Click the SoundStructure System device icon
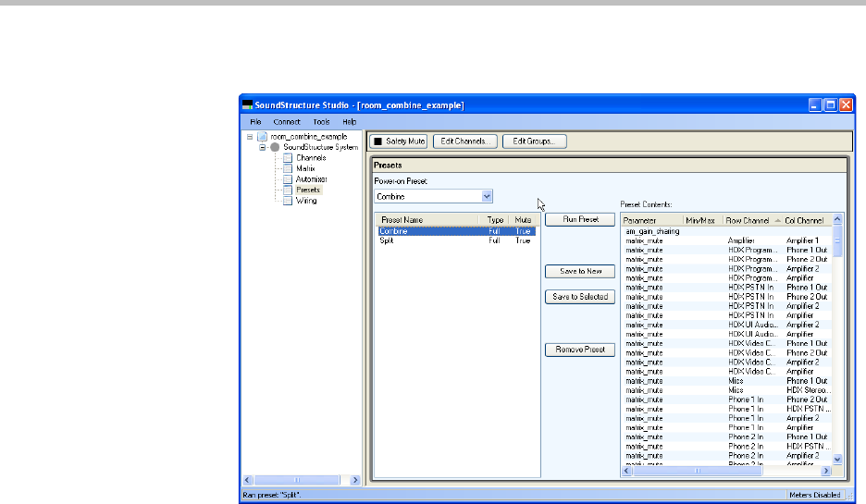The height and width of the screenshot is (504, 866). tap(276, 147)
